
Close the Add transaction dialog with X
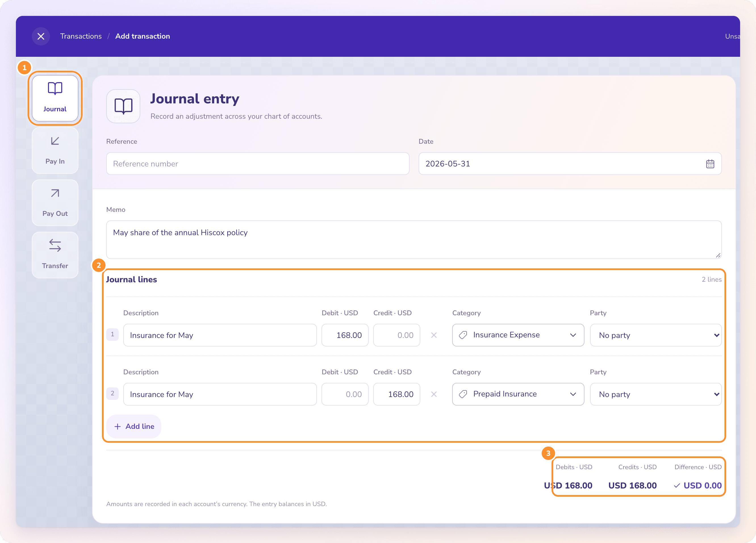pos(41,36)
